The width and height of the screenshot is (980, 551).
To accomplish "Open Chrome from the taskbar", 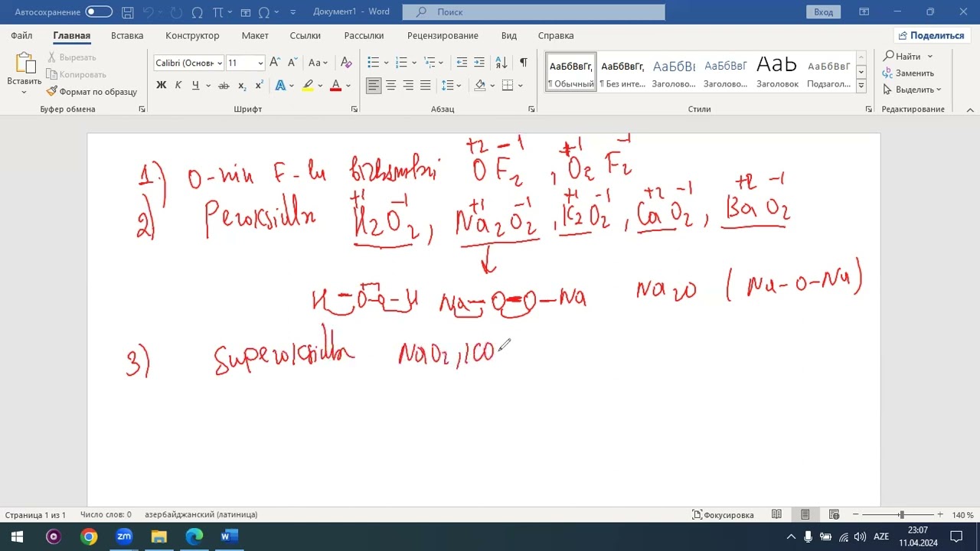I will click(x=89, y=536).
